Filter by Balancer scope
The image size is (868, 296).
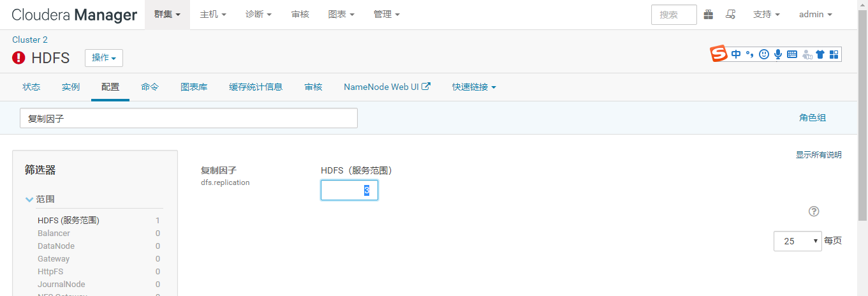click(54, 233)
